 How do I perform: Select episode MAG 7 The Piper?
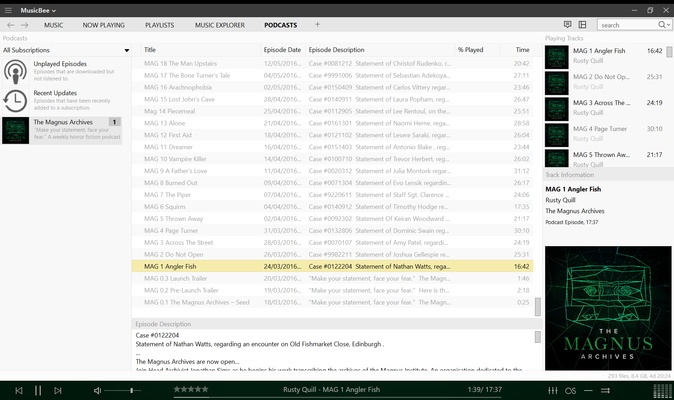pyautogui.click(x=332, y=195)
